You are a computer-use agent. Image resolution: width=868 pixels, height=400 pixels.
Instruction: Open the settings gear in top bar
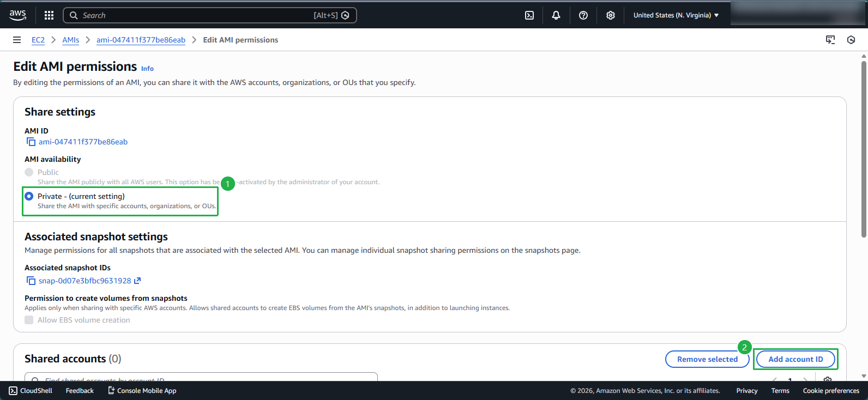point(611,15)
